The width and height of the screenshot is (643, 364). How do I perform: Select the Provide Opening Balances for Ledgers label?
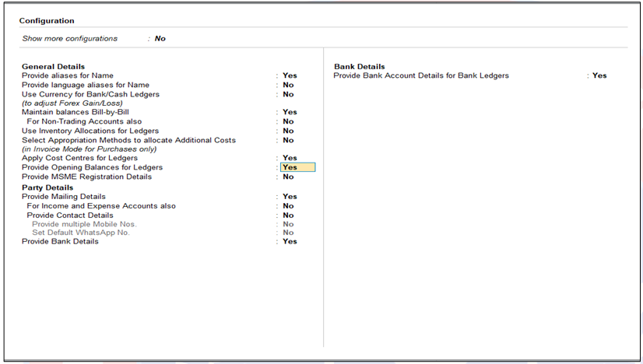92,167
